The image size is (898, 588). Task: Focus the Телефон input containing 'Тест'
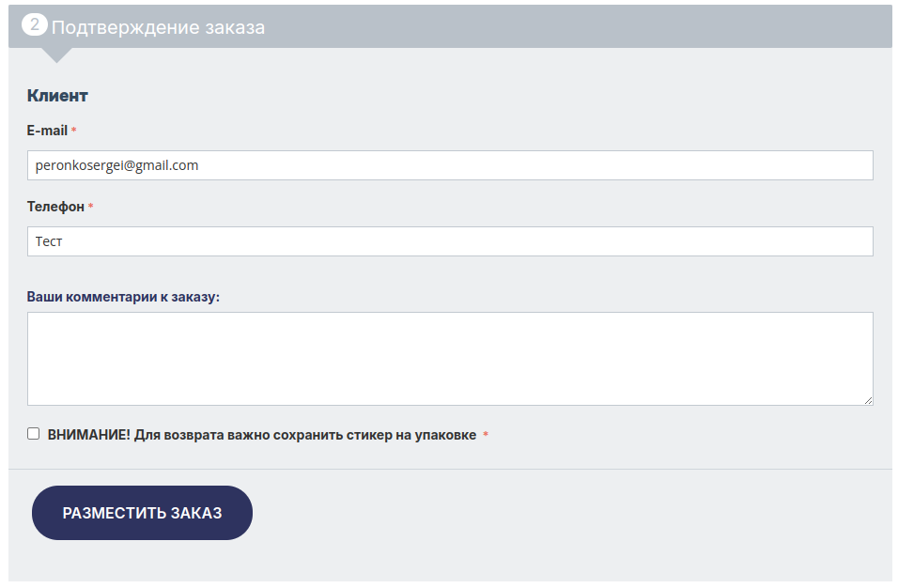pos(450,241)
